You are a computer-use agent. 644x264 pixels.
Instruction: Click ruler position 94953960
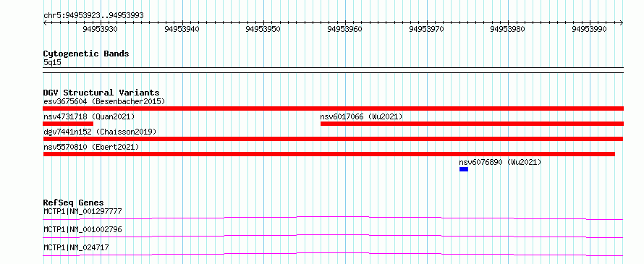345,29
